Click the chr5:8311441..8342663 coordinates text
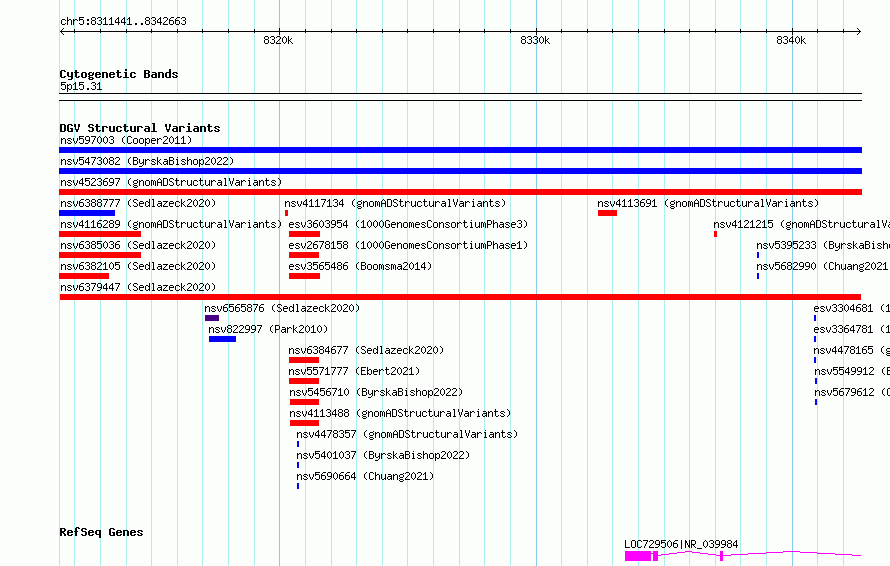 (123, 21)
